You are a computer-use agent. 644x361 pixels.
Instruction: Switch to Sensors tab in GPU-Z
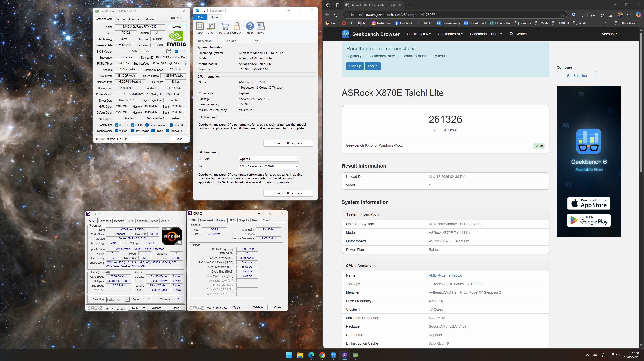point(120,19)
